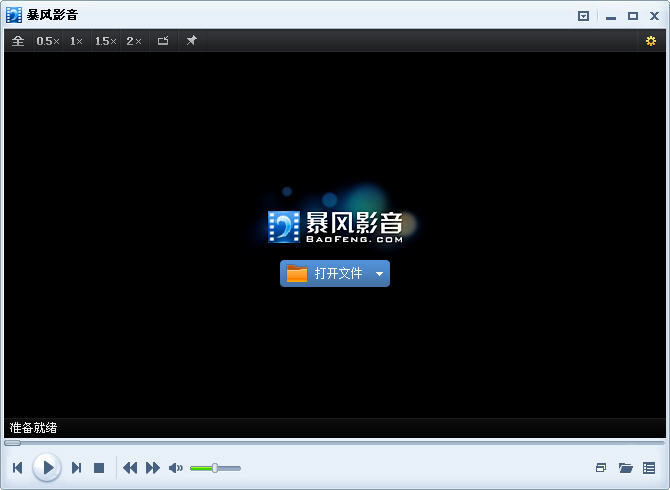This screenshot has height=490, width=670.
Task: Set video size to 1×
Action: tap(76, 41)
